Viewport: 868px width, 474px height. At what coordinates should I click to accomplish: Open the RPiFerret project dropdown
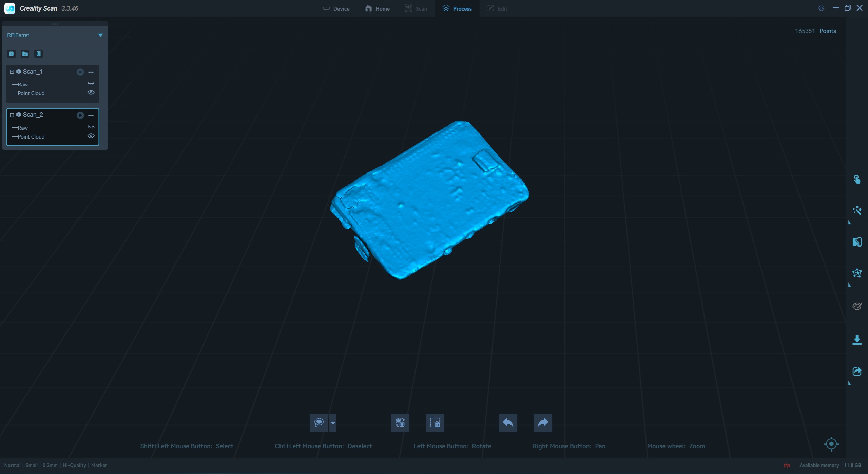[x=100, y=35]
